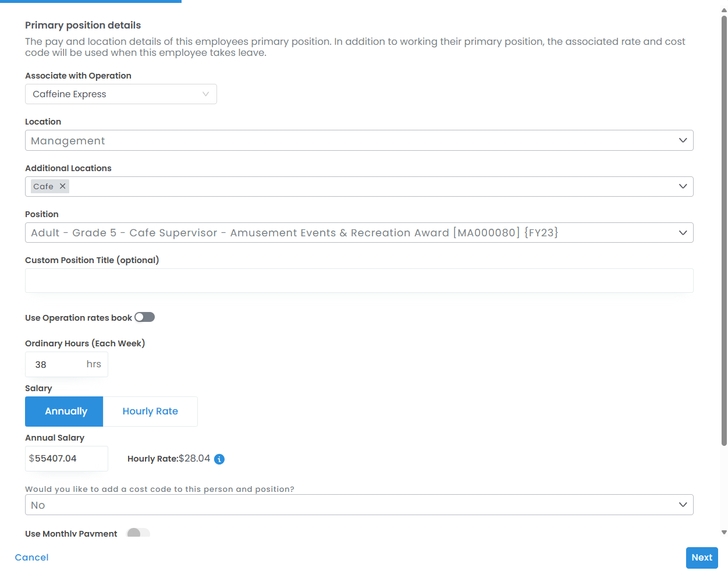
Task: Expand the Additional Locations dropdown arrow
Action: [x=683, y=186]
